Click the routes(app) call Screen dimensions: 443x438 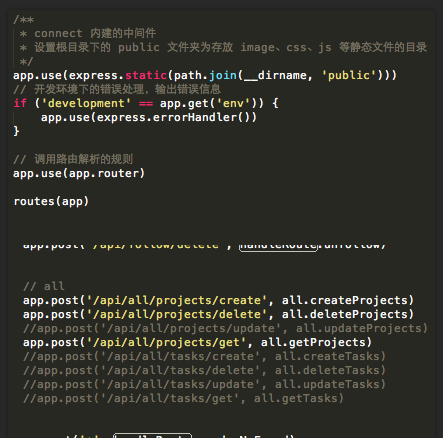[51, 201]
